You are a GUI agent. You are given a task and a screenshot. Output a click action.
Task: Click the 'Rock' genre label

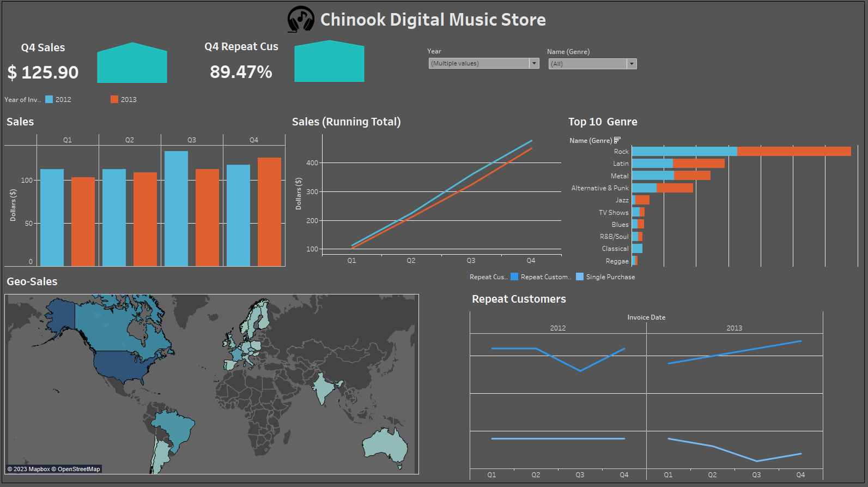tap(621, 152)
